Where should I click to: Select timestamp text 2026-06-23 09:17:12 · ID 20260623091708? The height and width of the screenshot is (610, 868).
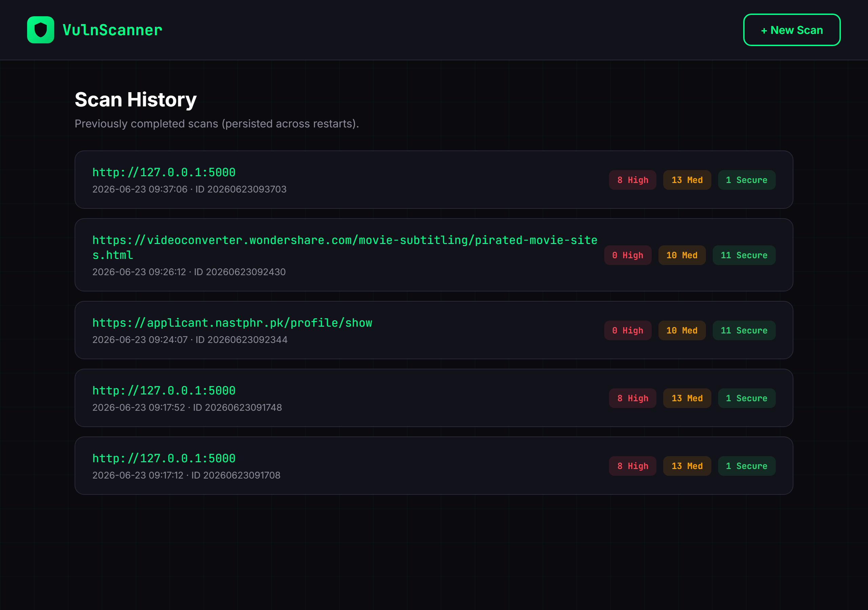coord(186,475)
